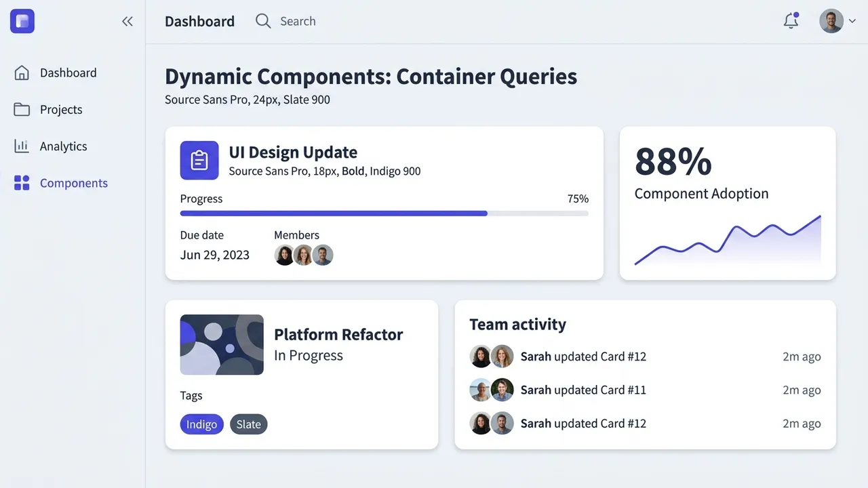Click the Dashboard header title
868x488 pixels.
point(199,21)
